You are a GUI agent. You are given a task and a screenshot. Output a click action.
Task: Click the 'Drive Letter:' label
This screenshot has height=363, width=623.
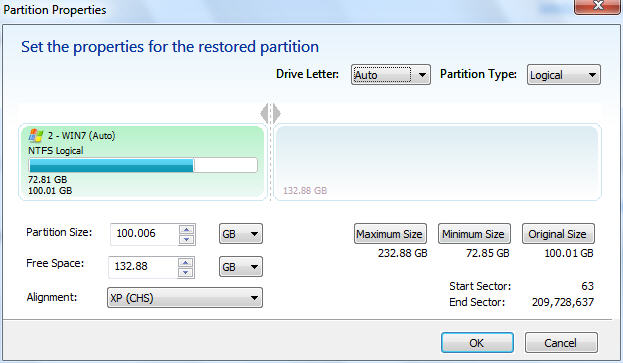tap(307, 74)
